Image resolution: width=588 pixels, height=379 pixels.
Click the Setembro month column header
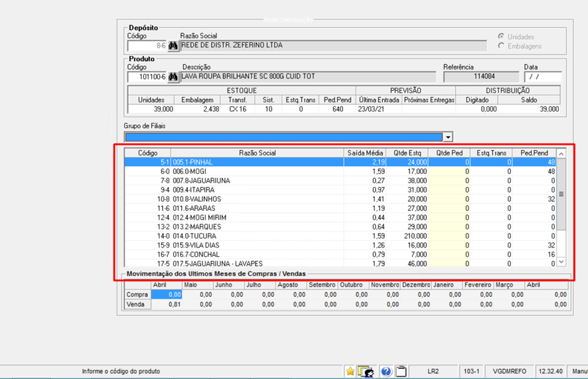pos(322,285)
